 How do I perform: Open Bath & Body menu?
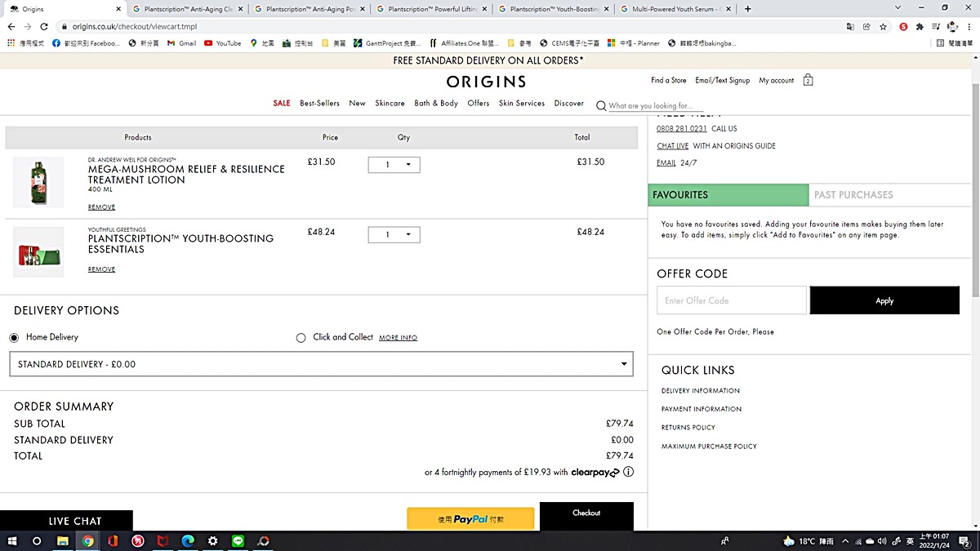coord(436,104)
